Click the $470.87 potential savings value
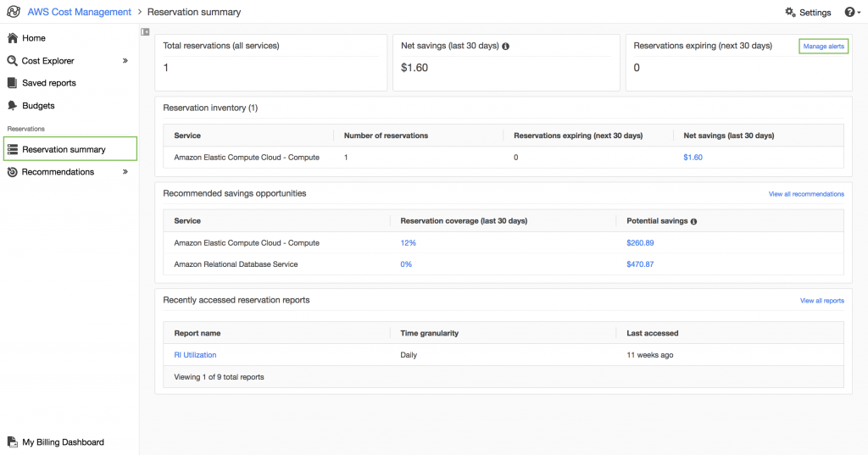Viewport: 868px width, 455px height. (x=640, y=264)
